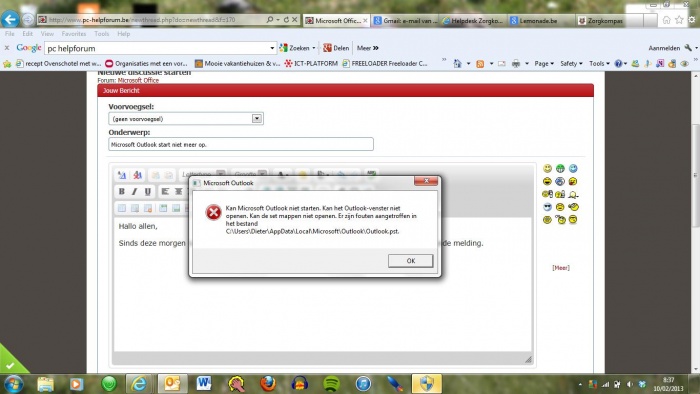
Task: Open the Page dropdown menu
Action: (544, 64)
